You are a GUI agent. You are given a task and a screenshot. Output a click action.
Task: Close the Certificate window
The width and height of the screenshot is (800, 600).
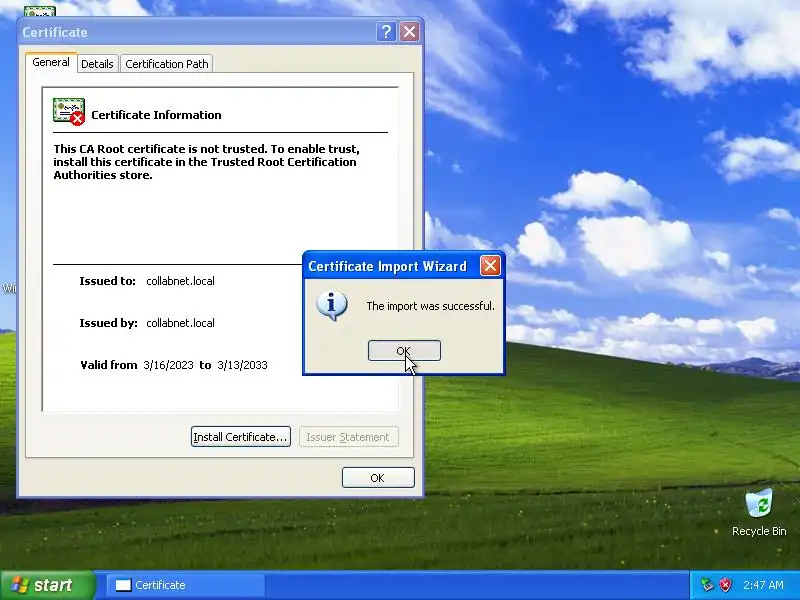pyautogui.click(x=409, y=32)
